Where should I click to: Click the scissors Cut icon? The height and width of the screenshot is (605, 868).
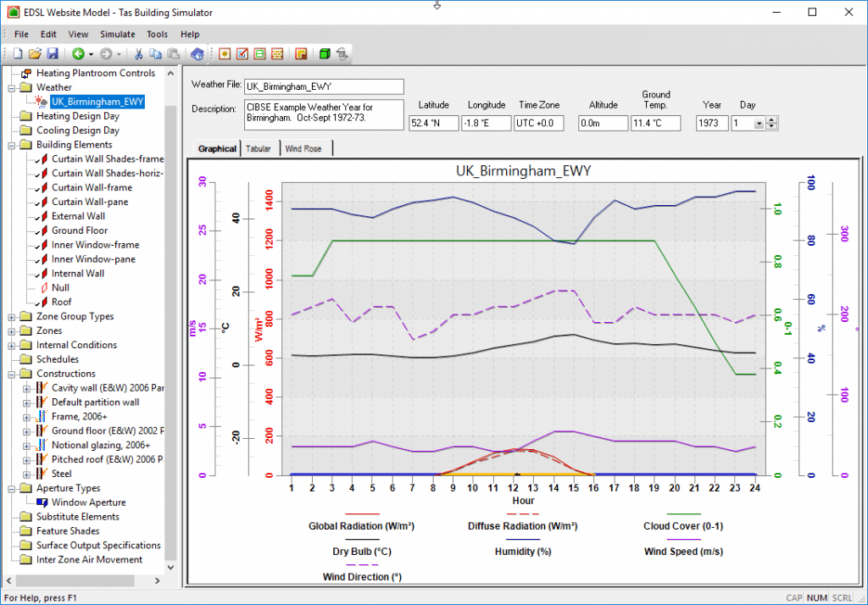(138, 53)
